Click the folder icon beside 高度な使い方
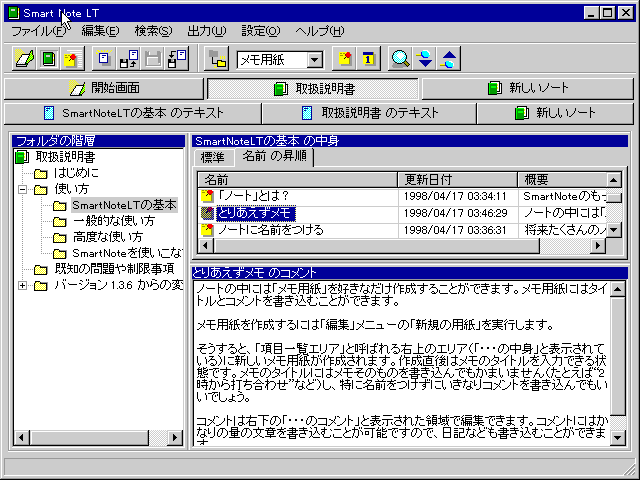 60,238
